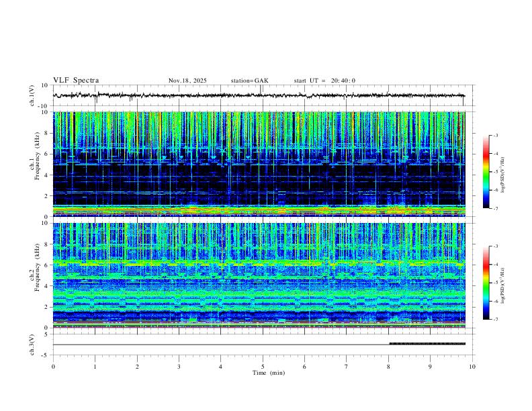Click time axis tick label '3'
Viewport: 532px width, 411px height.
179,367
